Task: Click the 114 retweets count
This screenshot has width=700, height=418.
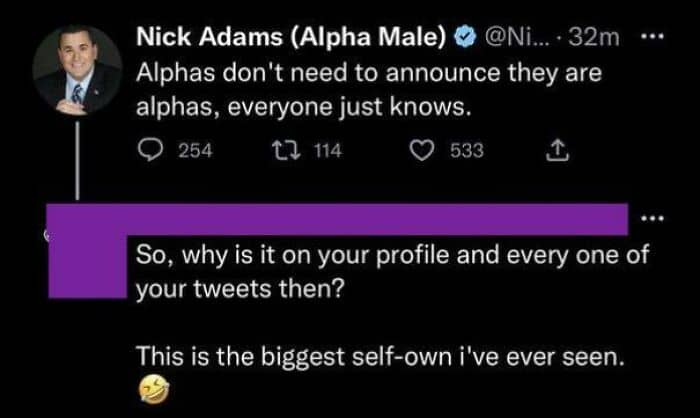Action: (328, 151)
